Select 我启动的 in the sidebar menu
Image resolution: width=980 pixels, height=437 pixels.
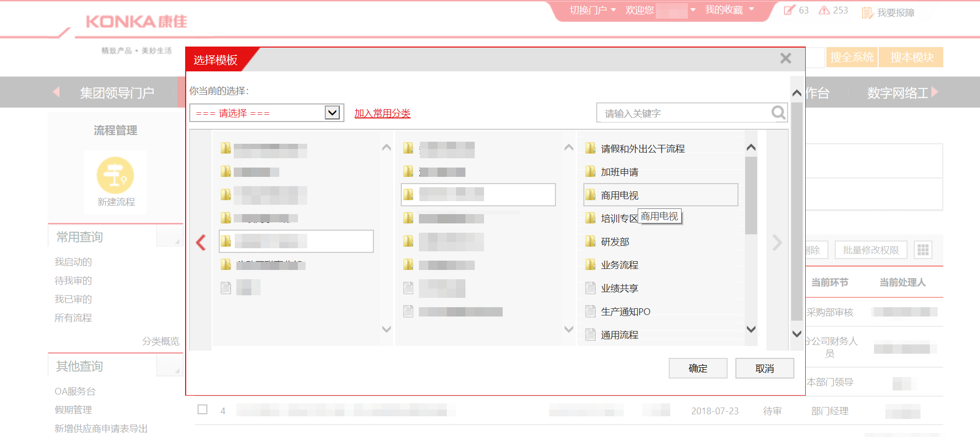pos(73,262)
